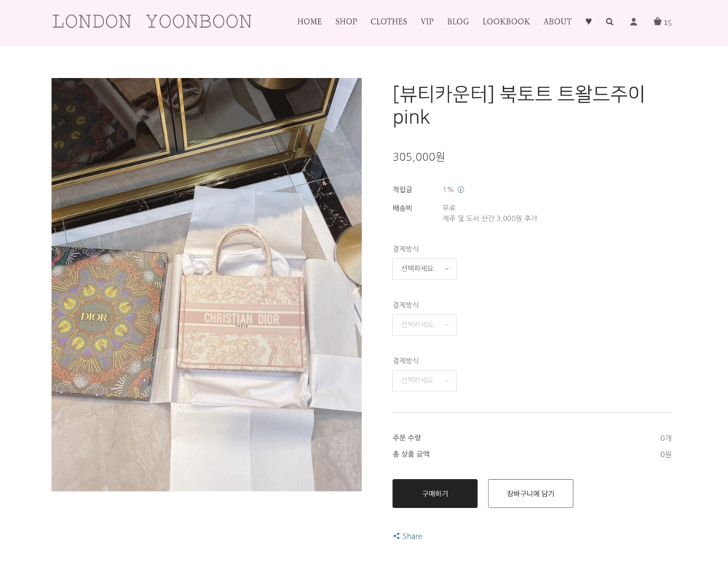Click the search magnifier icon

(x=609, y=21)
